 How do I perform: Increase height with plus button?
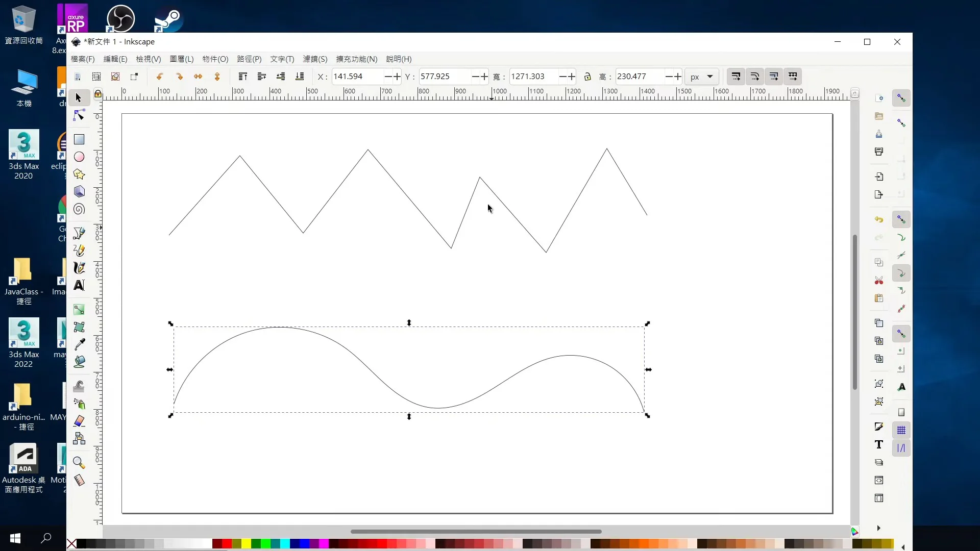[x=678, y=77]
